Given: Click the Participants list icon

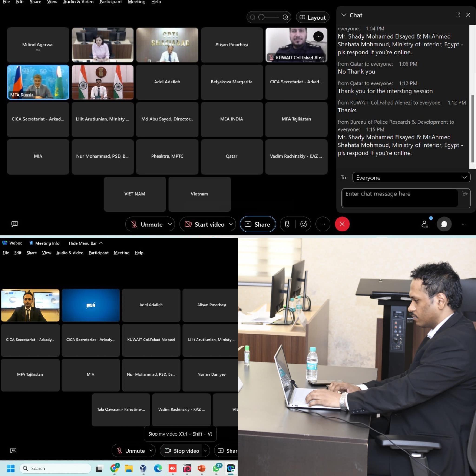Looking at the screenshot, I should pos(425,224).
